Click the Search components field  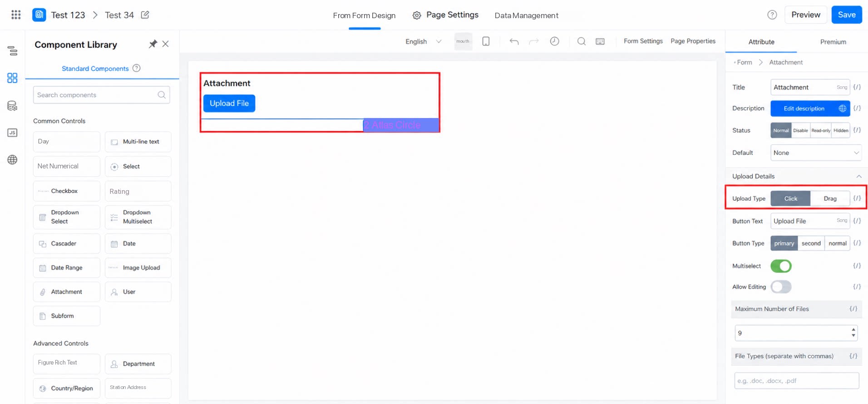click(101, 95)
